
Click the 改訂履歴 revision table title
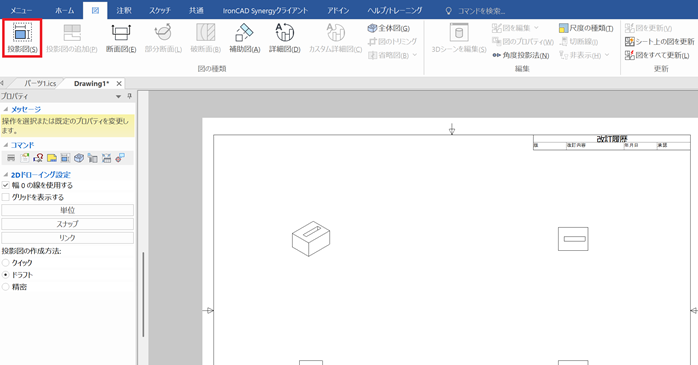(612, 139)
